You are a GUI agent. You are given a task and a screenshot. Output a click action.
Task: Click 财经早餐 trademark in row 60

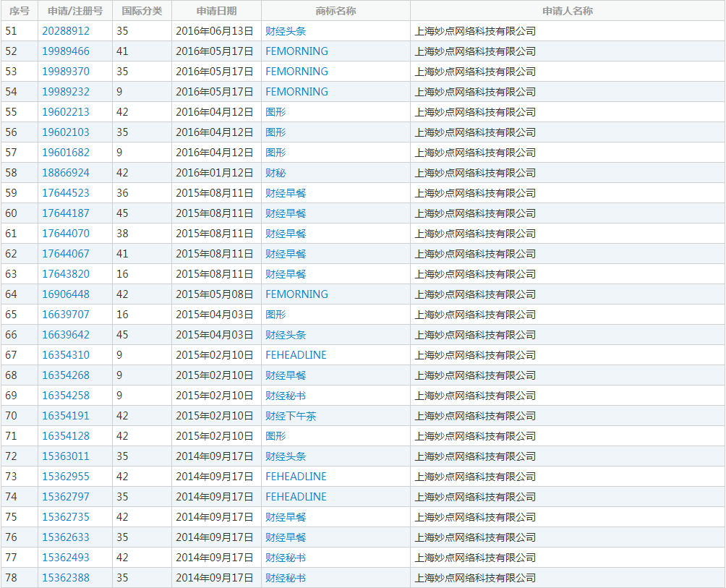(x=286, y=213)
